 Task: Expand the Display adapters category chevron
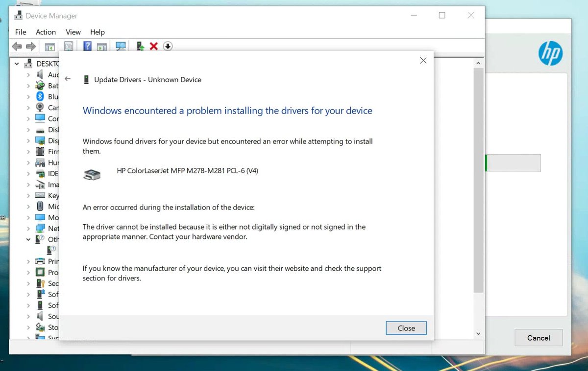pyautogui.click(x=28, y=140)
